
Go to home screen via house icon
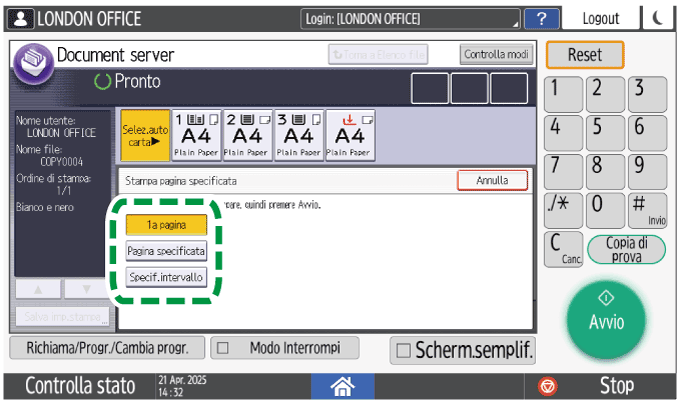click(x=342, y=386)
